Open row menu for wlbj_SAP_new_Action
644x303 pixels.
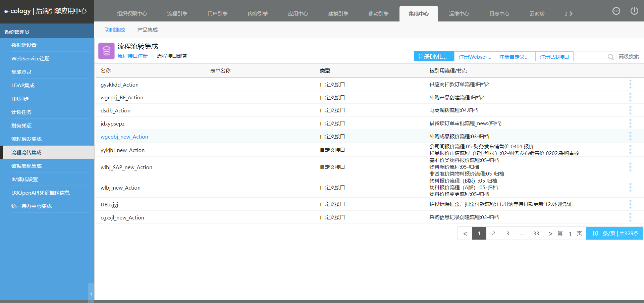(630, 167)
